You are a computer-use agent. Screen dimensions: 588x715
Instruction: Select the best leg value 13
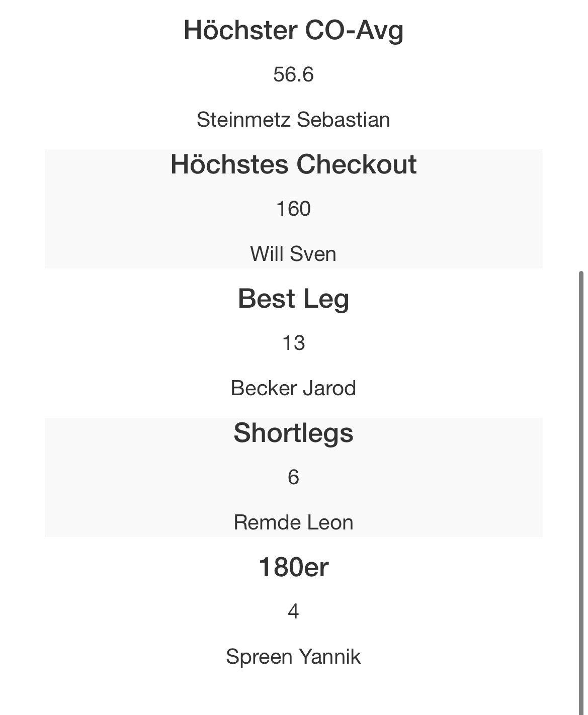click(x=293, y=343)
